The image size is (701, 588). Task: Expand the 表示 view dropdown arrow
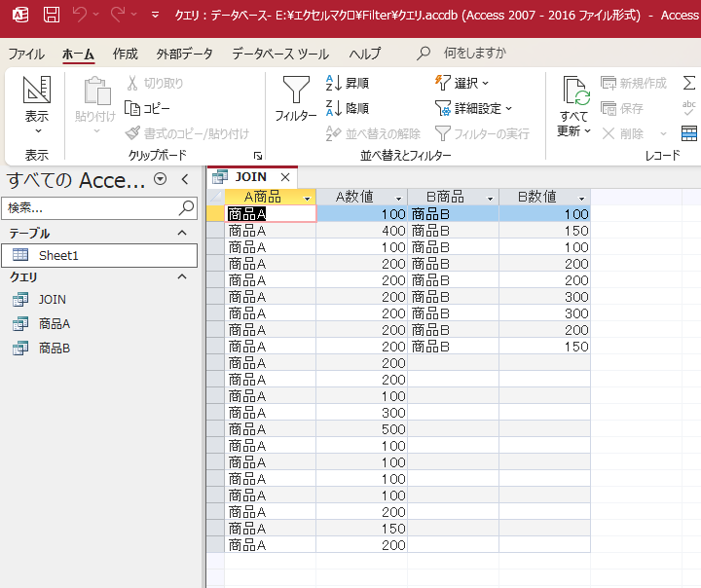[38, 131]
